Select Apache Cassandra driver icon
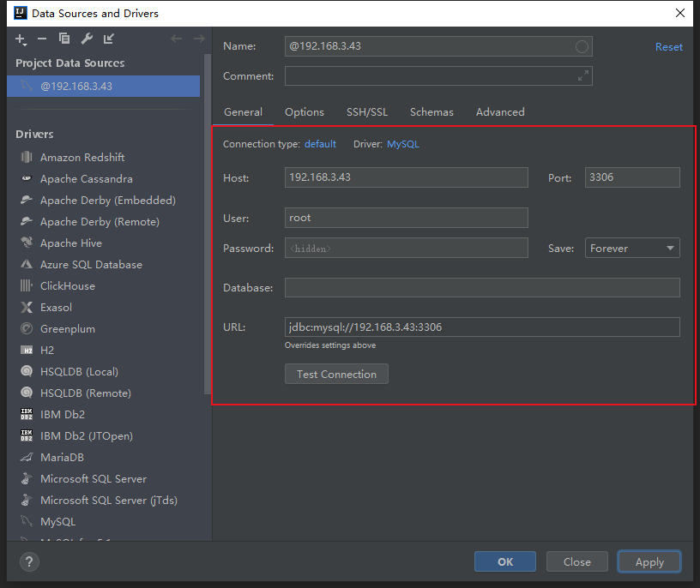Viewport: 700px width, 588px height. pos(27,178)
